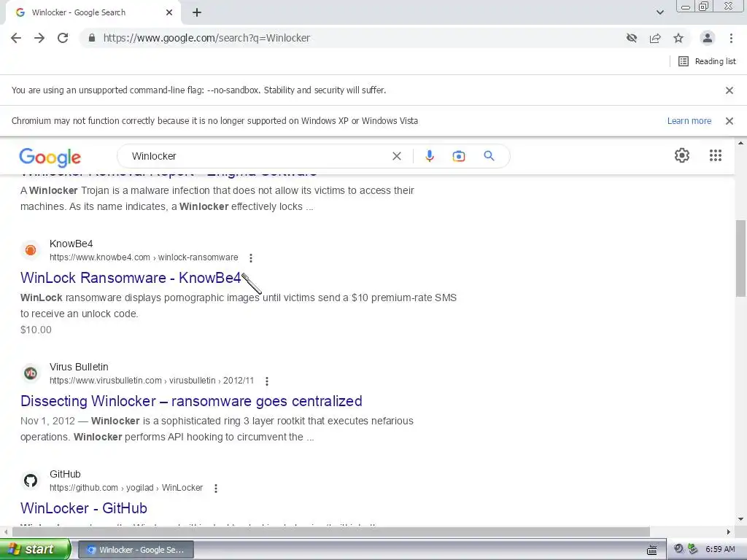The width and height of the screenshot is (747, 560).
Task: Click the Virus Bulletin site name
Action: pyautogui.click(x=79, y=367)
